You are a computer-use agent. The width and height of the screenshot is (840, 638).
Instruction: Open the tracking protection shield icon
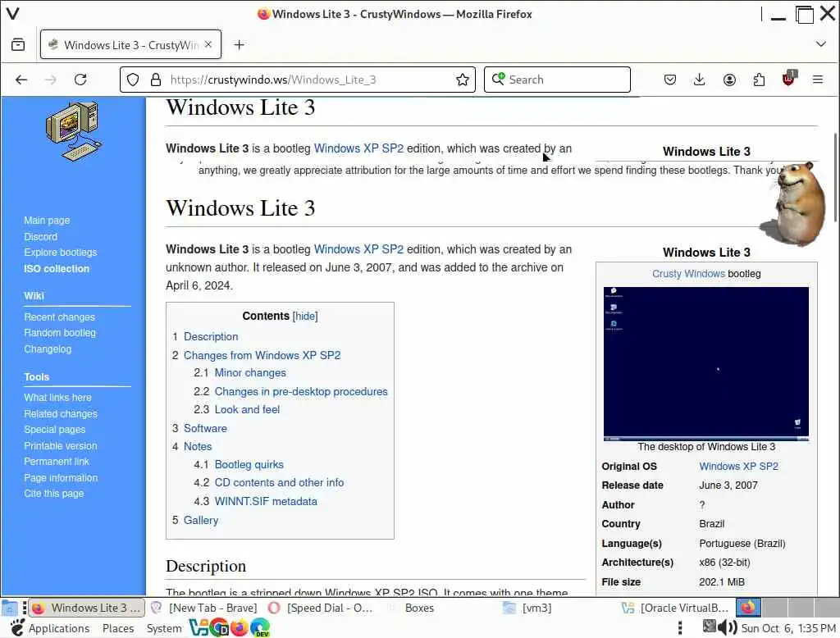133,80
